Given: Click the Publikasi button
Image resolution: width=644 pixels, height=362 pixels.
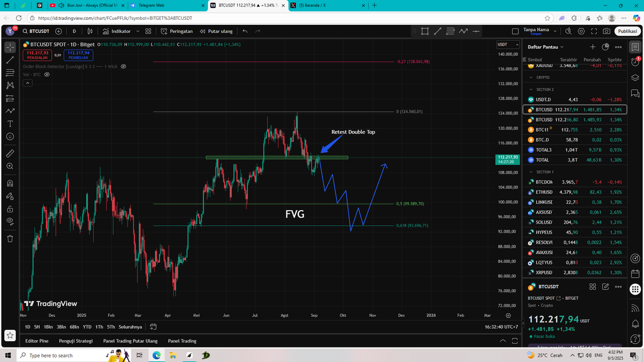Looking at the screenshot, I should (628, 31).
